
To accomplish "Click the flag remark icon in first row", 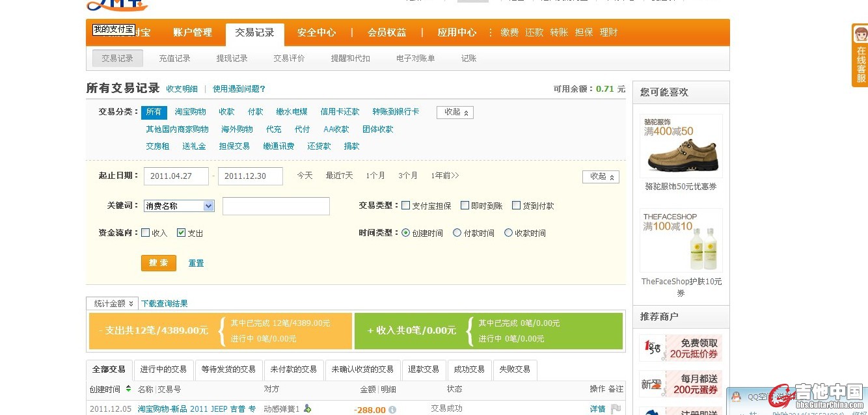I will click(615, 409).
